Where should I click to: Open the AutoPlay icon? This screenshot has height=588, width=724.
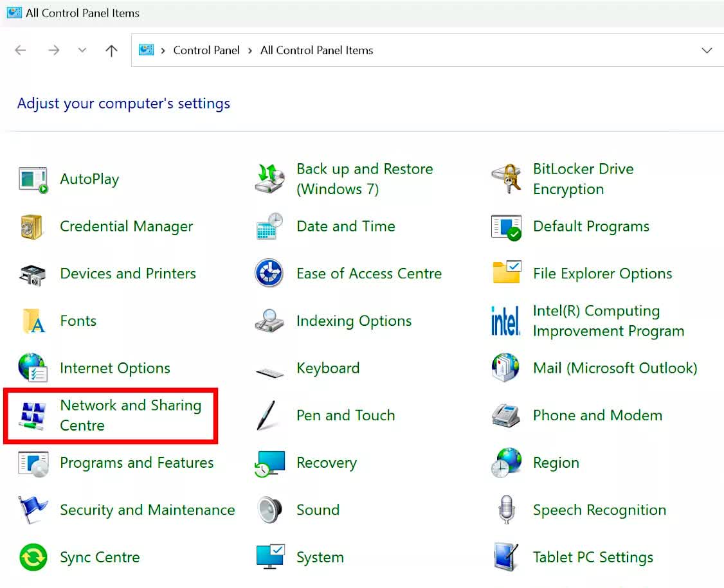(x=33, y=179)
